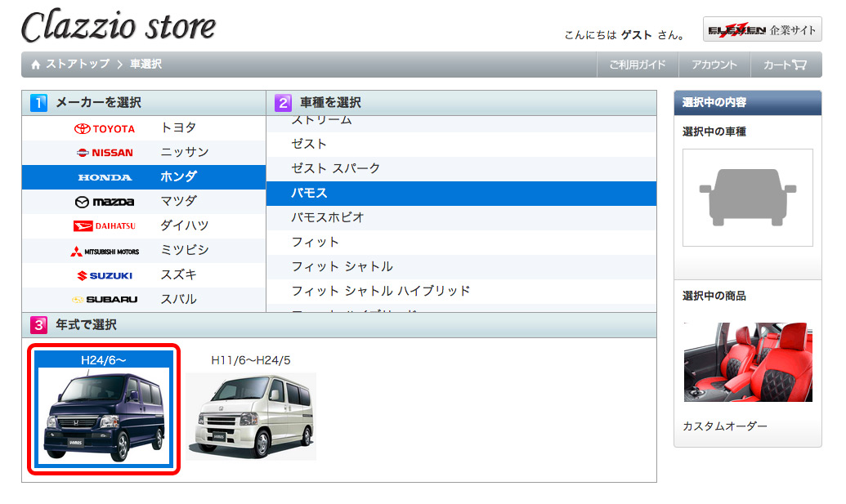
Task: Open the アカウント menu
Action: (714, 65)
